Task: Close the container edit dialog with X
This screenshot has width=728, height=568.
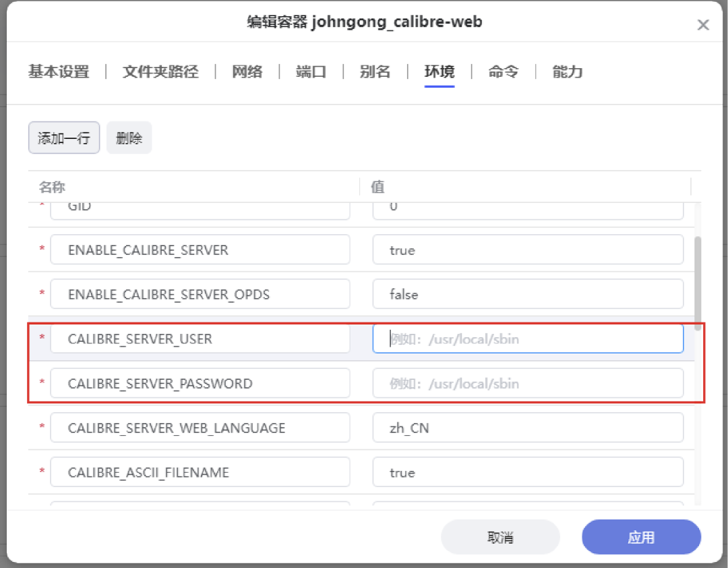Action: pos(703,25)
